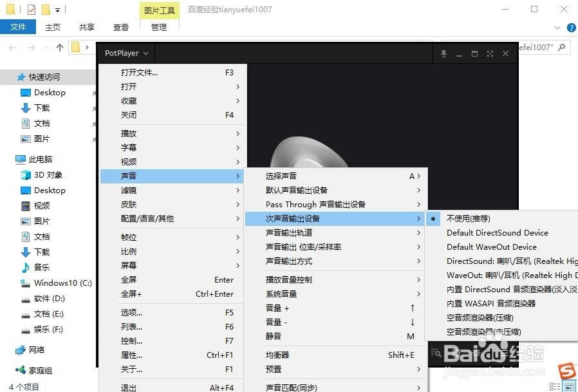The width and height of the screenshot is (578, 392).
Task: Click the Sogou input method icon
Action: click(566, 371)
